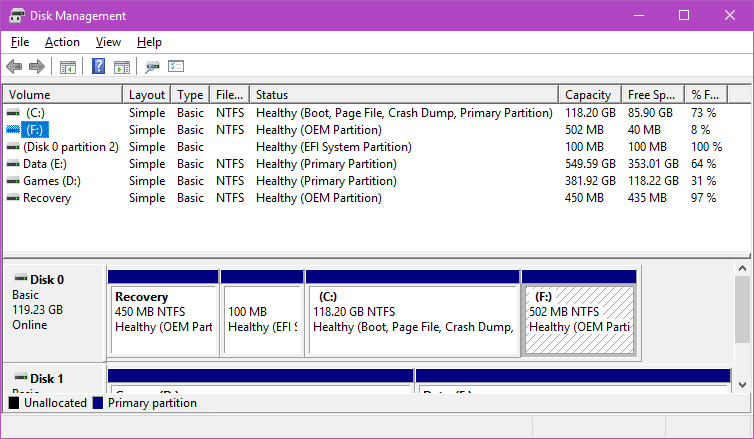Click the checklist Settings toolbar icon
This screenshot has width=754, height=439.
click(177, 67)
